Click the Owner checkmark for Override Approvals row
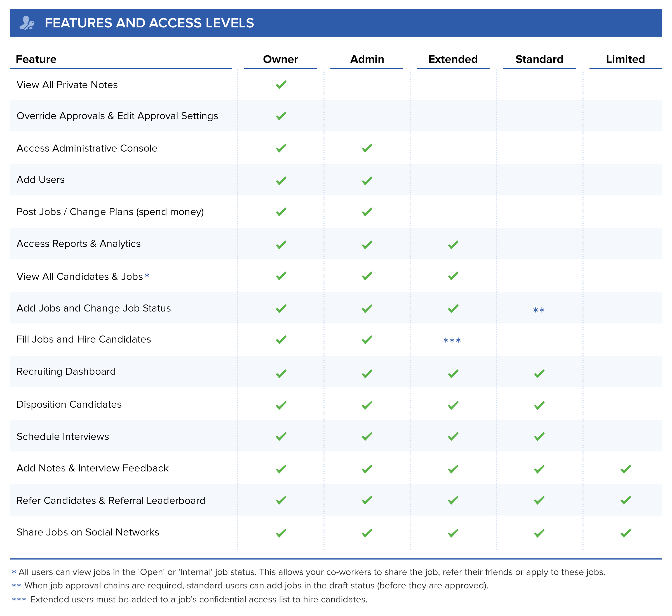The width and height of the screenshot is (672, 616). click(x=281, y=116)
